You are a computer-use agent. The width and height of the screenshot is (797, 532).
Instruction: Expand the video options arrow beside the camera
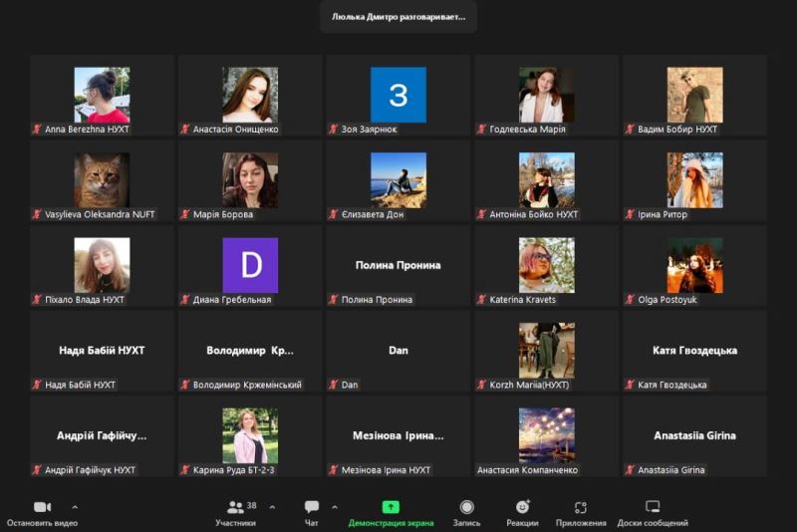(75, 506)
